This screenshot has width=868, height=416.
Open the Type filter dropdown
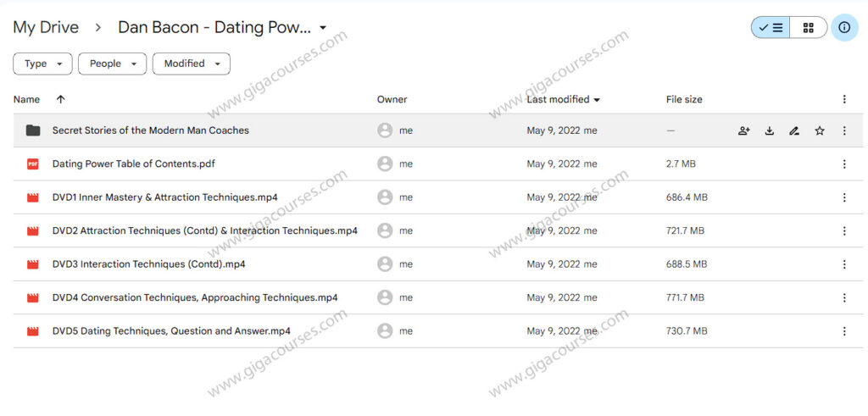(x=42, y=64)
